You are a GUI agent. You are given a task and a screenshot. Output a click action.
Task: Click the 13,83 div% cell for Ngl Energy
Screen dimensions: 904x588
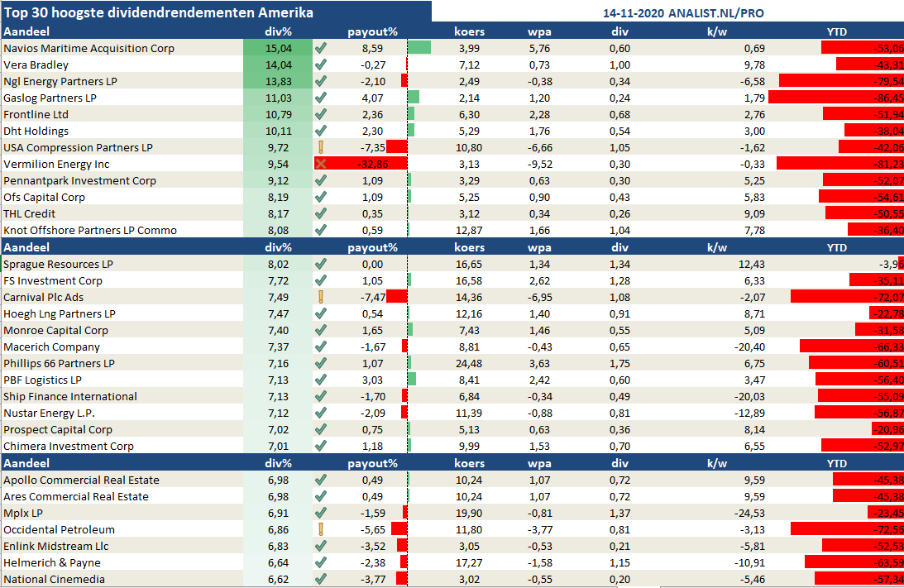(279, 82)
